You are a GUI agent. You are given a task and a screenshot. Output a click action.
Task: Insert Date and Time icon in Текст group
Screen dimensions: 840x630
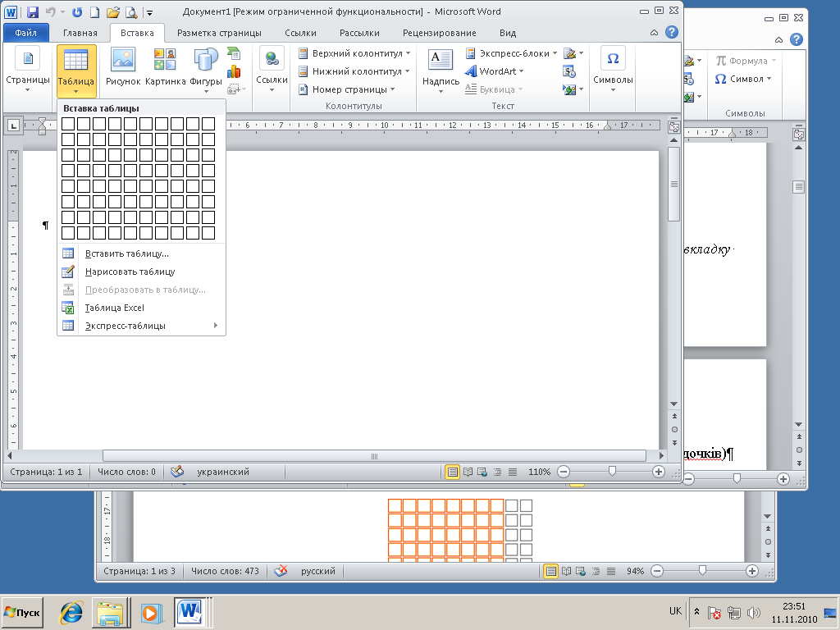[569, 71]
